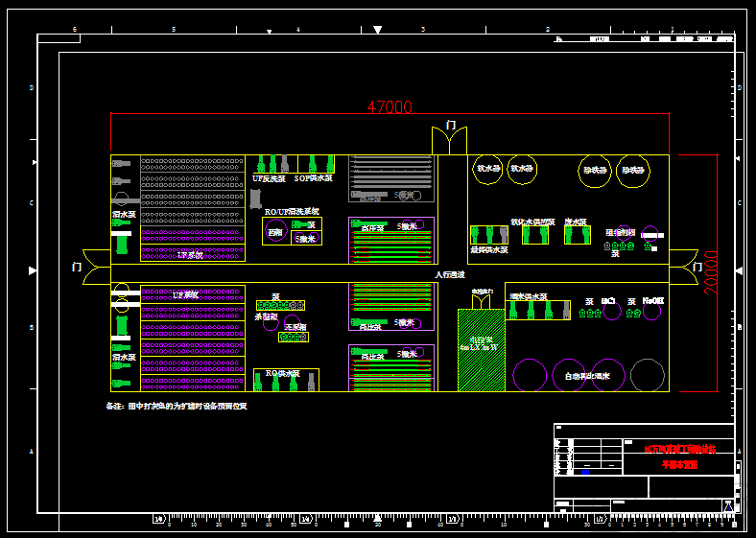Select the grey reserved RO membrane rack
This screenshot has width=756, height=538.
click(391, 178)
